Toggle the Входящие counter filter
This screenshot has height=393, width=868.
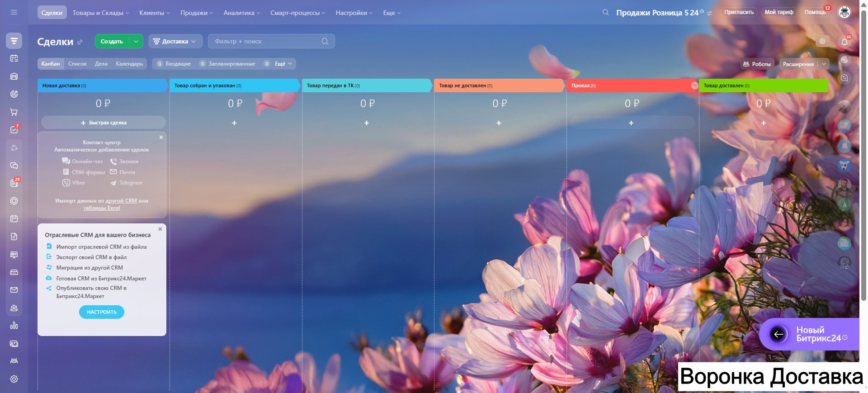[x=174, y=64]
